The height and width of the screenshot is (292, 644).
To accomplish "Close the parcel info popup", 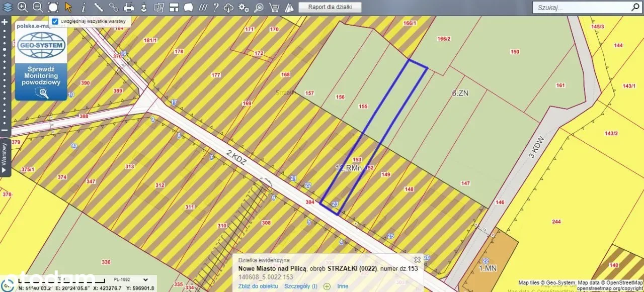I will point(417,260).
